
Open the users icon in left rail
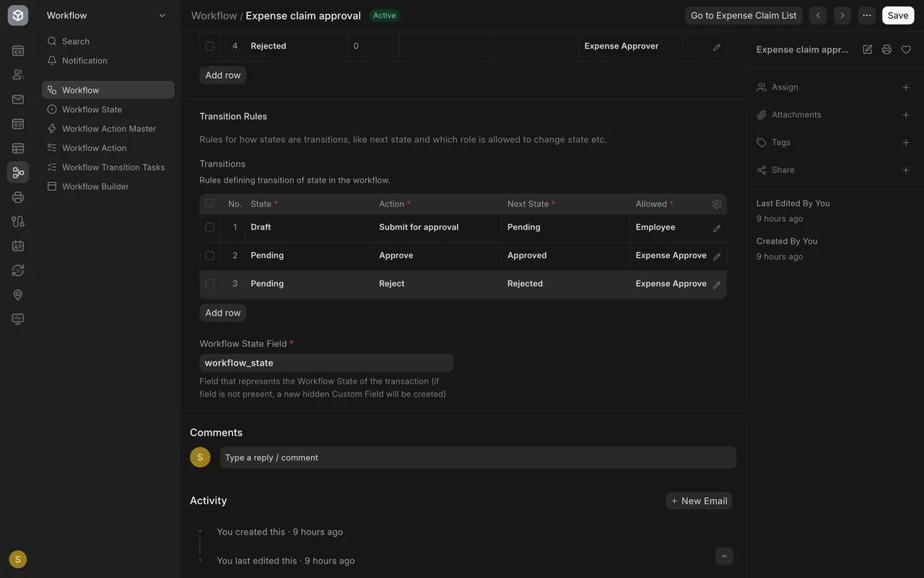point(18,74)
